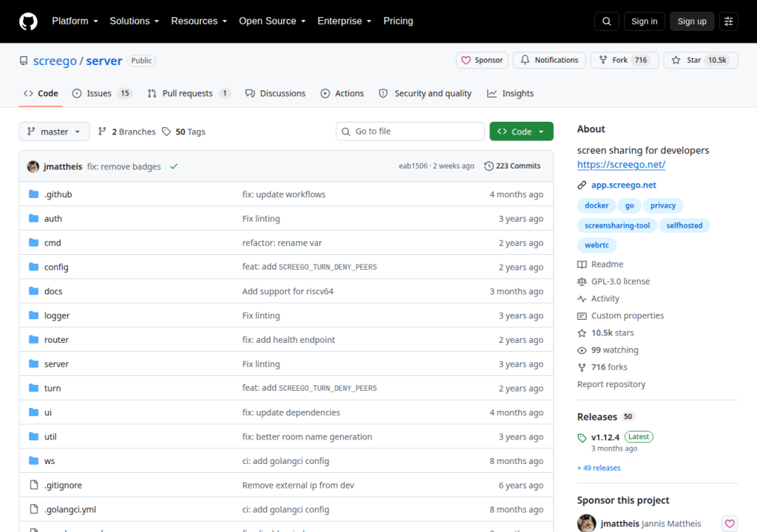Star the repository with Star button
This screenshot has width=757, height=532.
[x=701, y=60]
